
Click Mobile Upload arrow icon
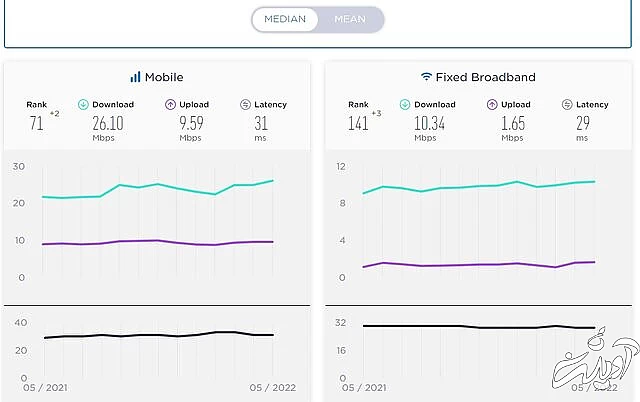click(x=172, y=104)
